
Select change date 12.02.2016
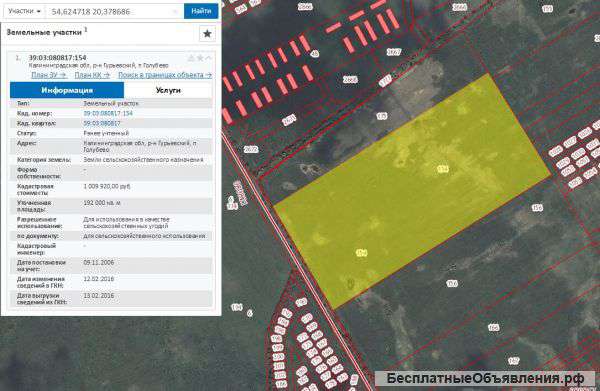(99, 279)
